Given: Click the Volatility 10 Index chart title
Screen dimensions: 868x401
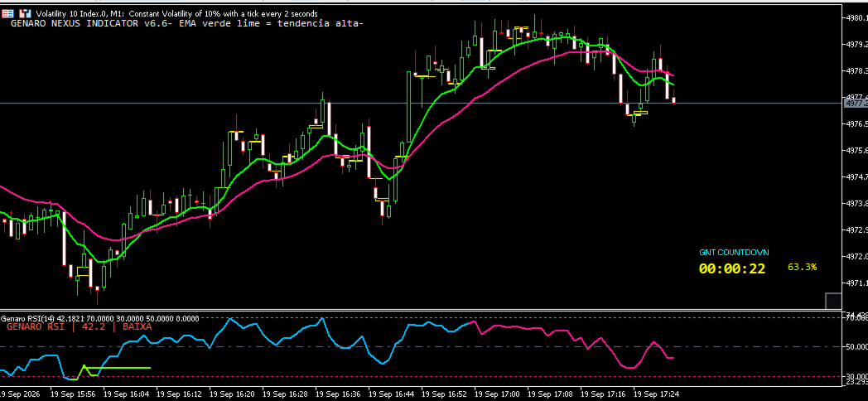Looking at the screenshot, I should click(176, 13).
